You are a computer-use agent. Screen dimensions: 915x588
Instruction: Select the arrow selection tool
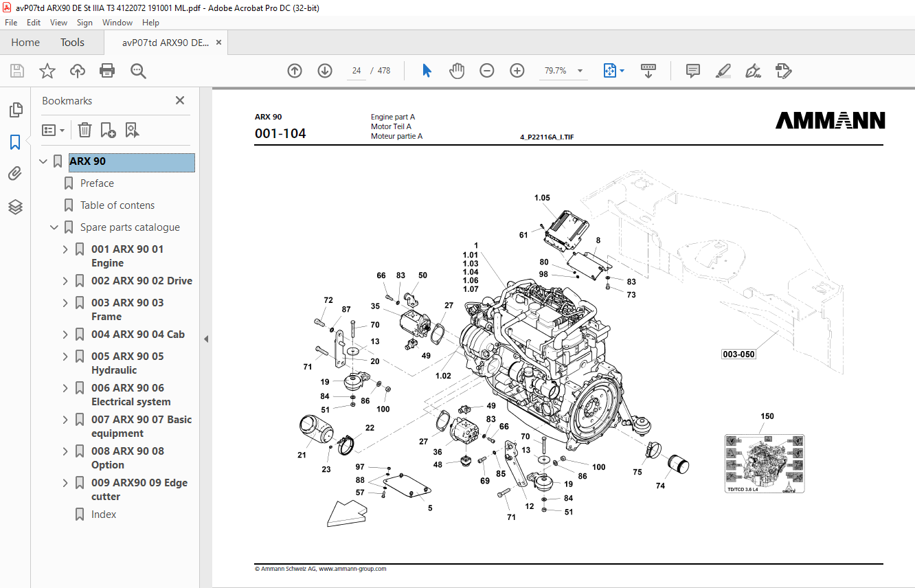coord(427,71)
